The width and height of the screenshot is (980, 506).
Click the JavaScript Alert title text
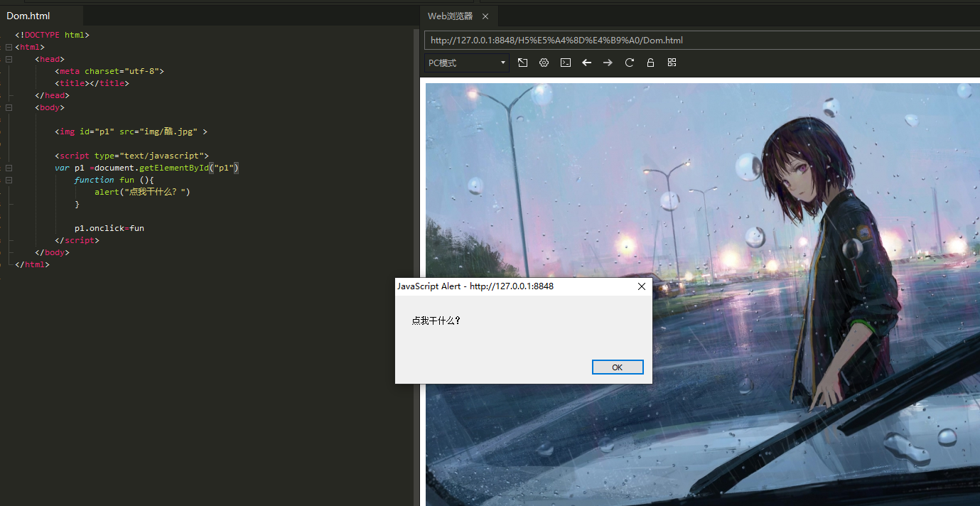(475, 286)
